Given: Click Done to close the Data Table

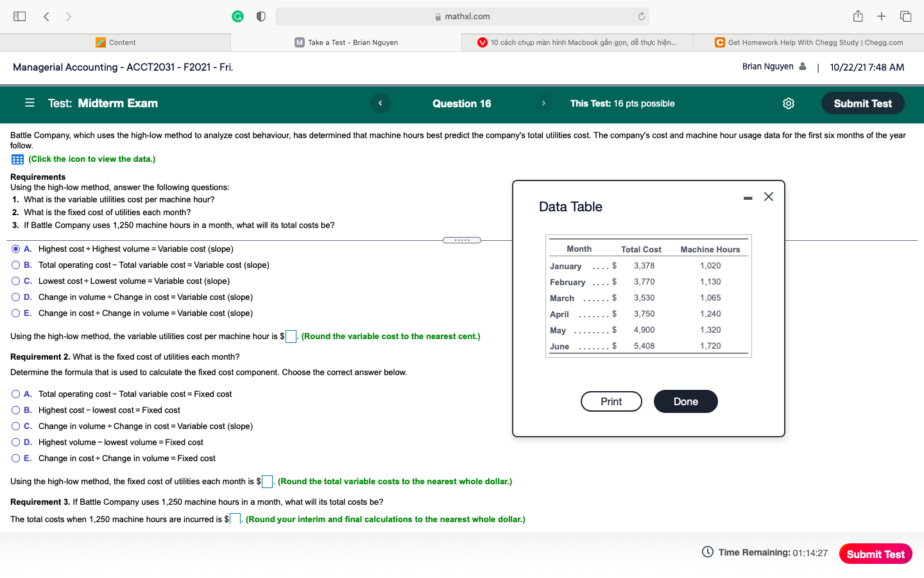Looking at the screenshot, I should [x=685, y=401].
